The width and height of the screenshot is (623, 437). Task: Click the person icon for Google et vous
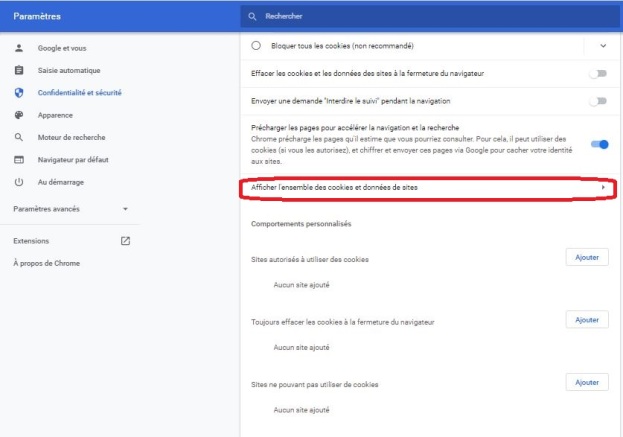tap(19, 48)
